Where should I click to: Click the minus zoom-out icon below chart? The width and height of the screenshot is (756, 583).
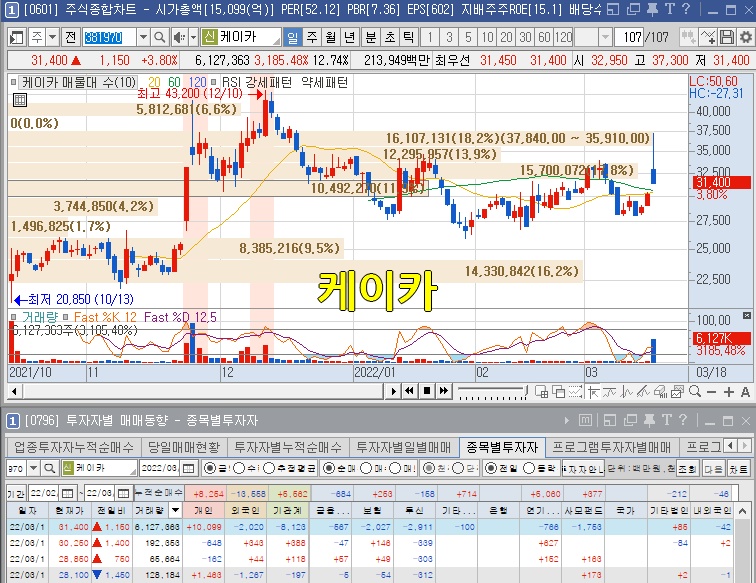711,392
